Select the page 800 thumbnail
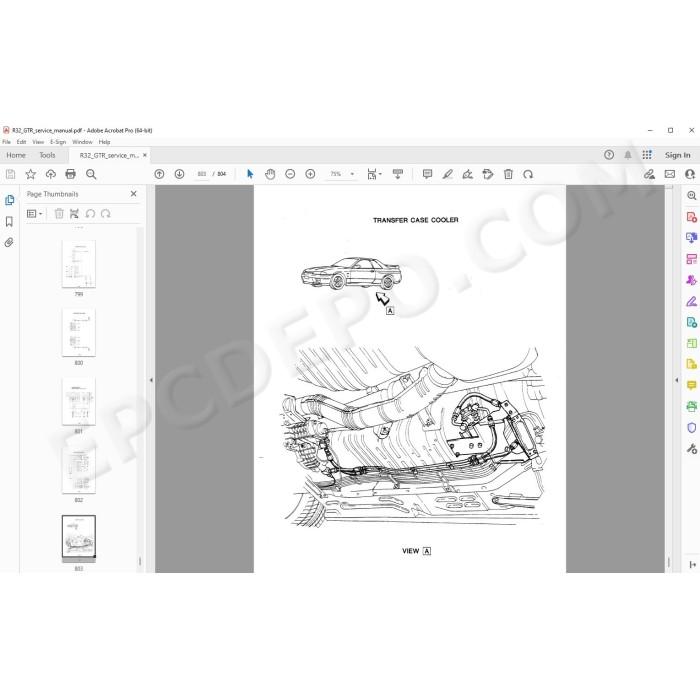This screenshot has height=700, width=700. 79,333
